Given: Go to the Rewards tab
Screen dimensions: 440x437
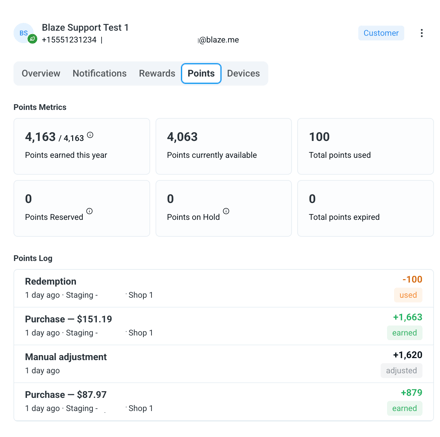Looking at the screenshot, I should (157, 73).
